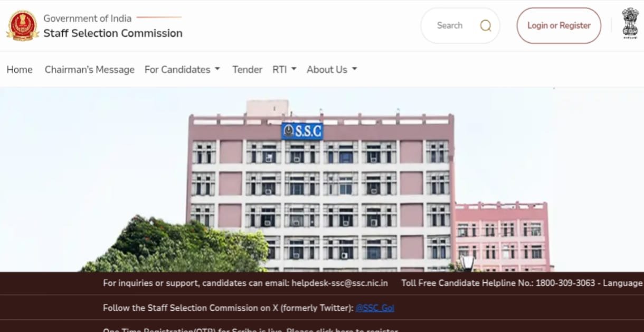Open the @SSC_GoI Twitter link

[375, 308]
